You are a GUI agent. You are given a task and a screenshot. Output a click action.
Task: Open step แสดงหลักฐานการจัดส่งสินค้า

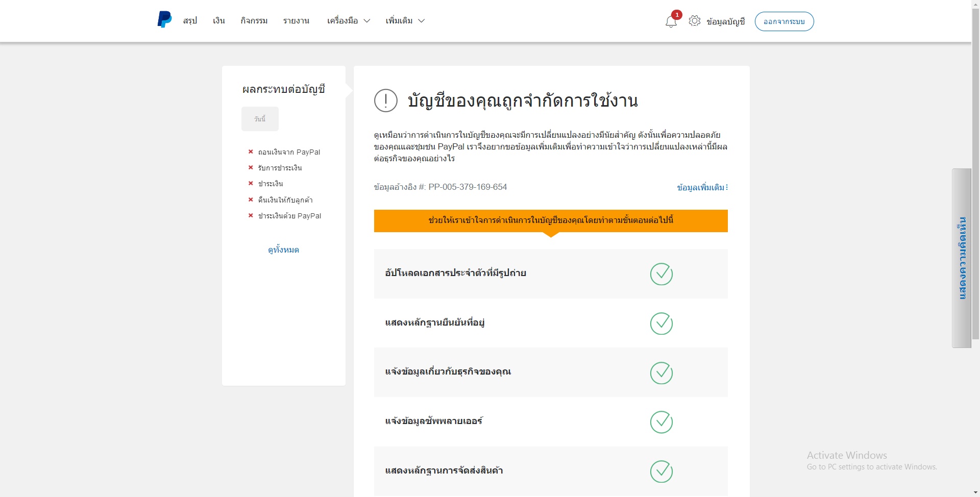[551, 471]
